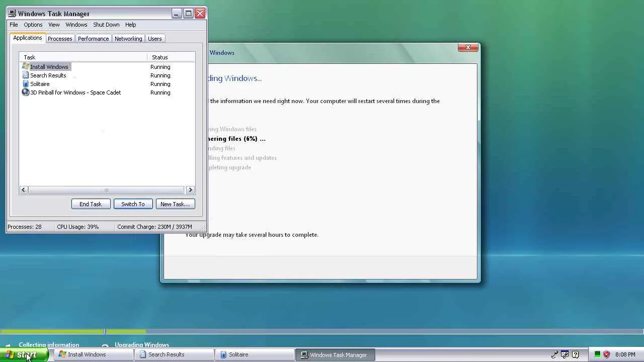The height and width of the screenshot is (362, 644).
Task: Click the Collecting information progress bar
Action: [52, 331]
